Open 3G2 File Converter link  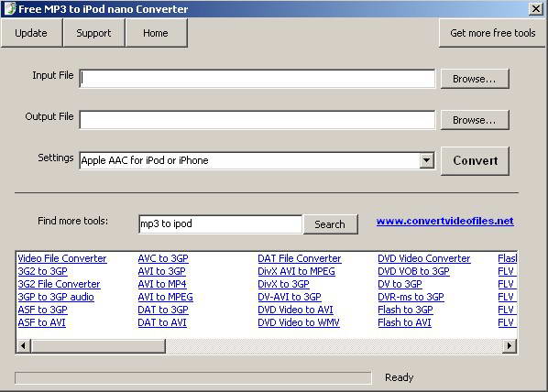(59, 284)
